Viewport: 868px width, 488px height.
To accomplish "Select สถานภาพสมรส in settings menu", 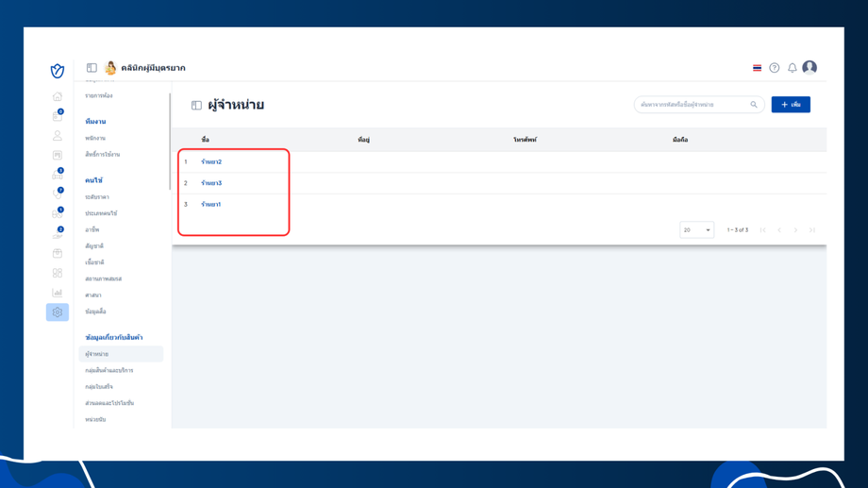I will click(103, 278).
